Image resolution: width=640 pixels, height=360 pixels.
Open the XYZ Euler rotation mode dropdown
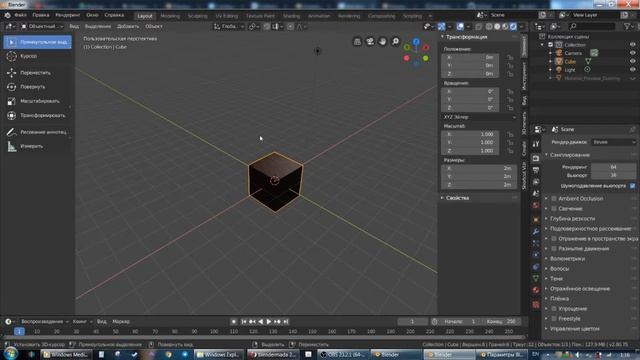click(479, 117)
